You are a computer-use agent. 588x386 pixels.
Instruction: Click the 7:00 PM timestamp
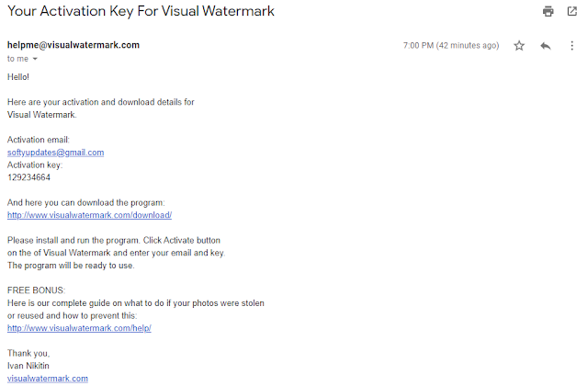[451, 45]
